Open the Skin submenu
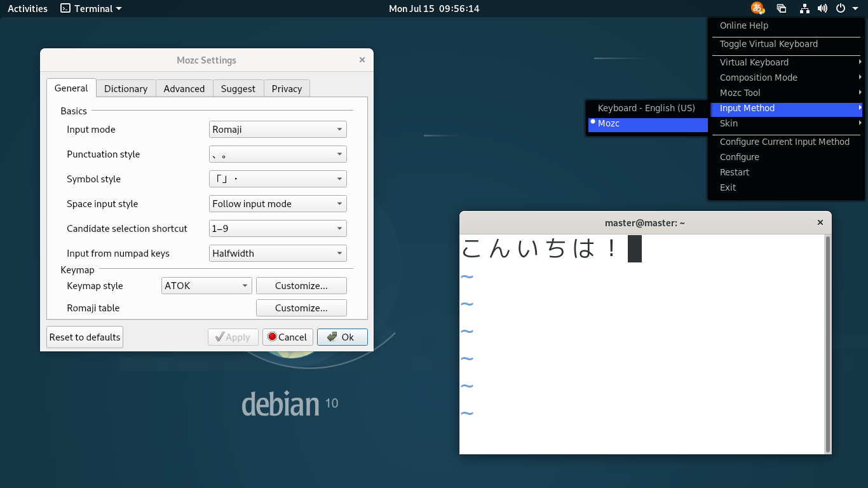The height and width of the screenshot is (488, 868). point(787,123)
